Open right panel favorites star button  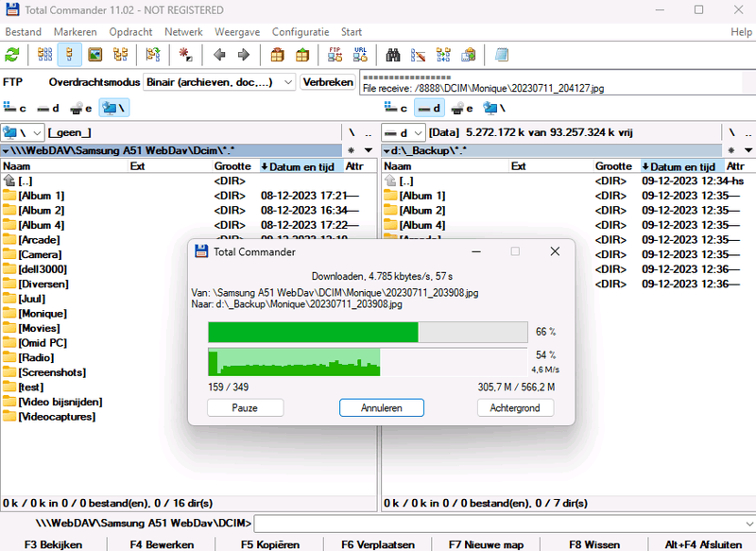[731, 150]
